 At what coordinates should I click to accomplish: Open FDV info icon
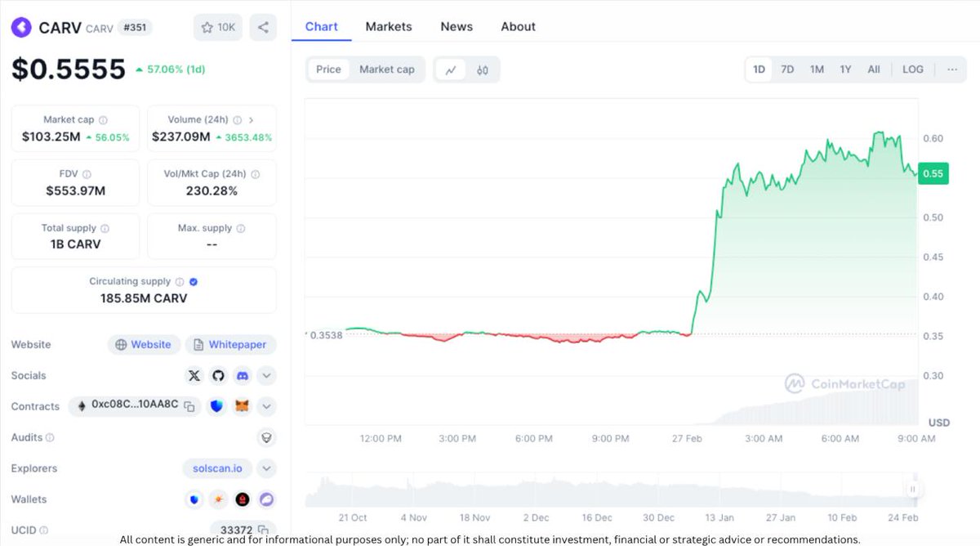(x=87, y=174)
